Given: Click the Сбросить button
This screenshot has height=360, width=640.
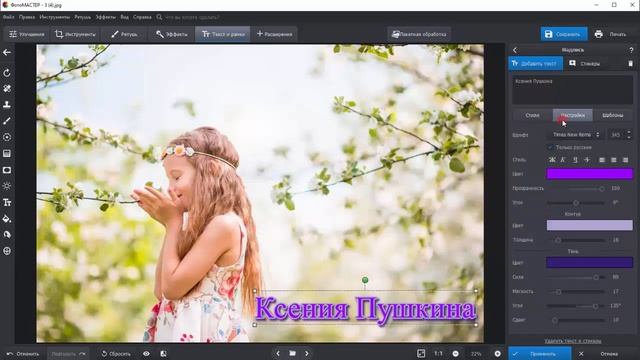Looking at the screenshot, I should coord(116,353).
